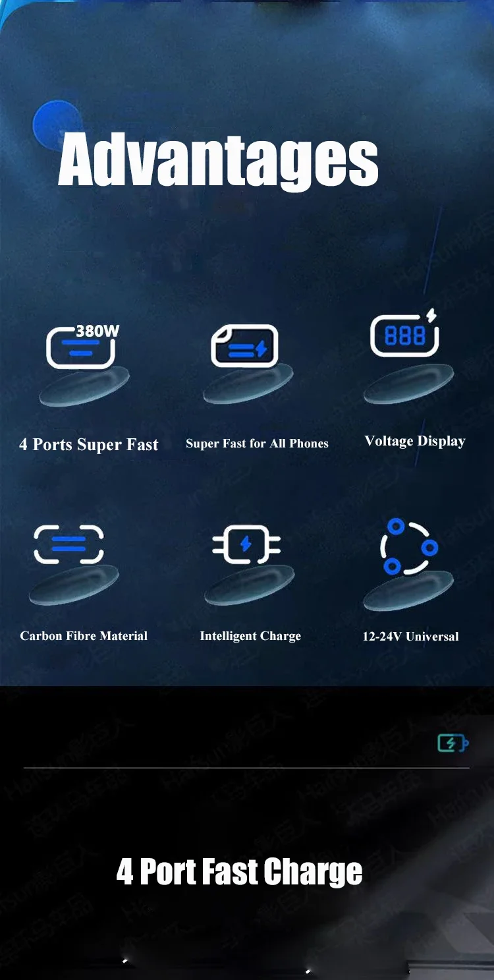Viewport: 494px width, 980px height.
Task: Click the 380W charging port icon
Action: coord(82,345)
